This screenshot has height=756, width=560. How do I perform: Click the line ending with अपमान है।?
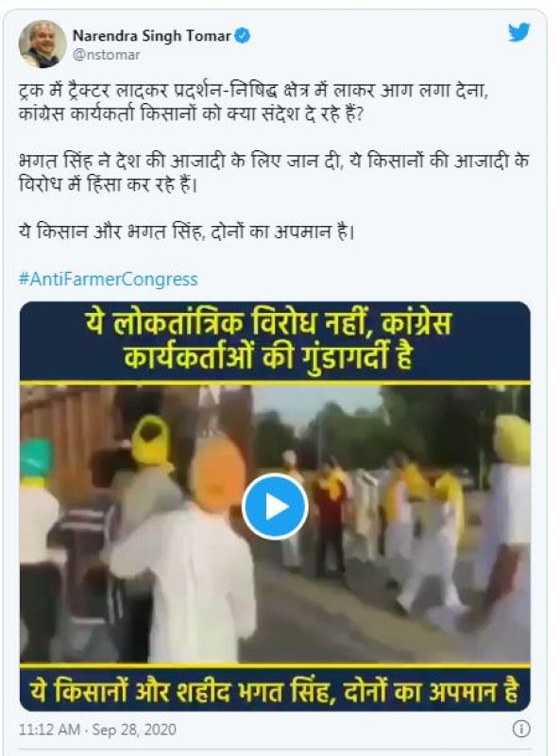(x=186, y=232)
